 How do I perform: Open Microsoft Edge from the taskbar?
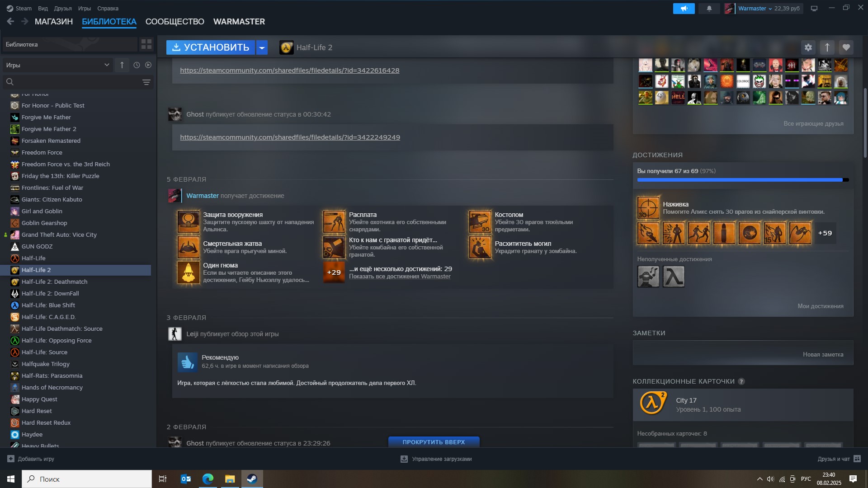point(208,479)
